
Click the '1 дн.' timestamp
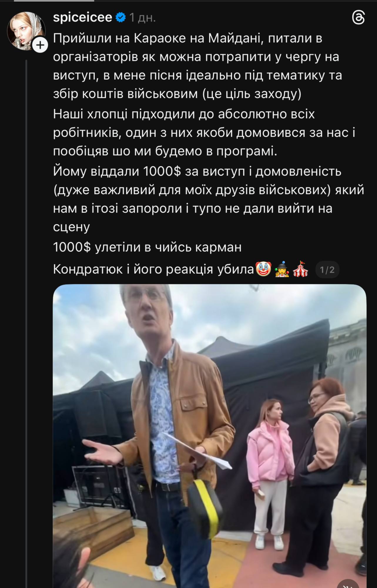[143, 18]
